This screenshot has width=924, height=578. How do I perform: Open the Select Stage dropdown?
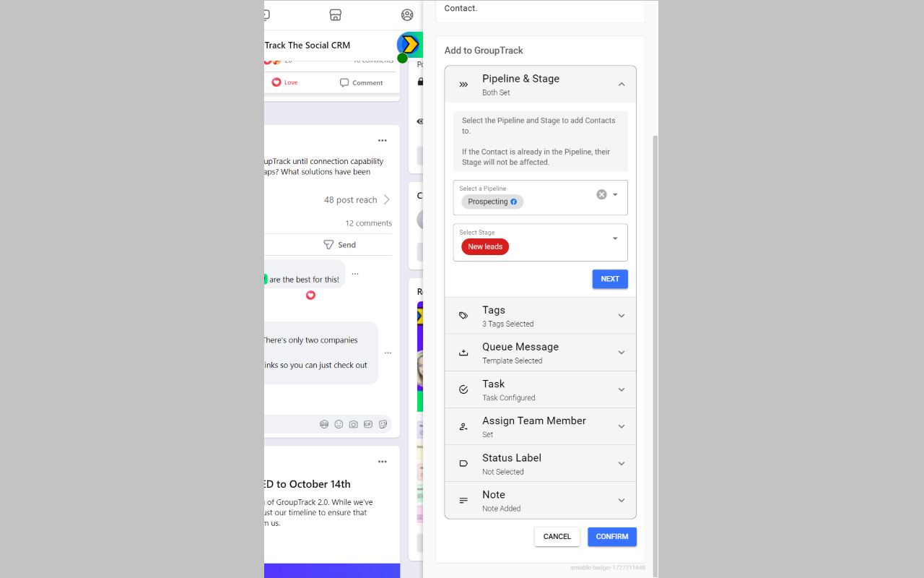pos(541,242)
